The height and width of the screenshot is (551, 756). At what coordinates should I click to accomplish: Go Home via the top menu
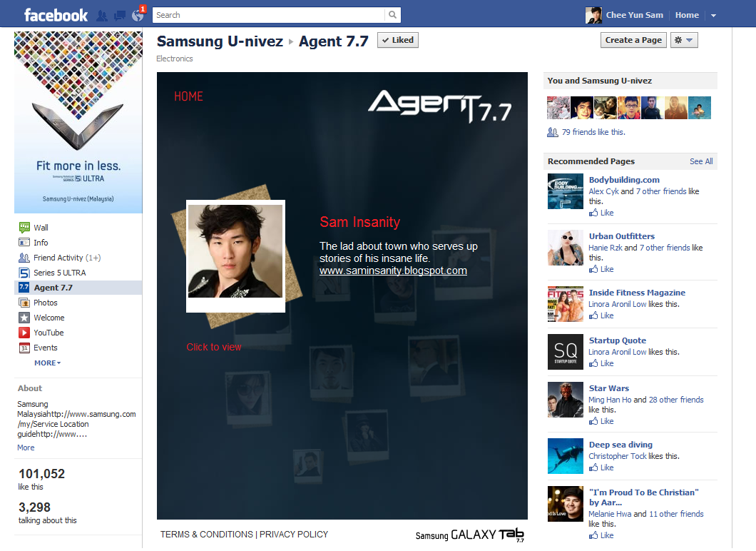(686, 14)
